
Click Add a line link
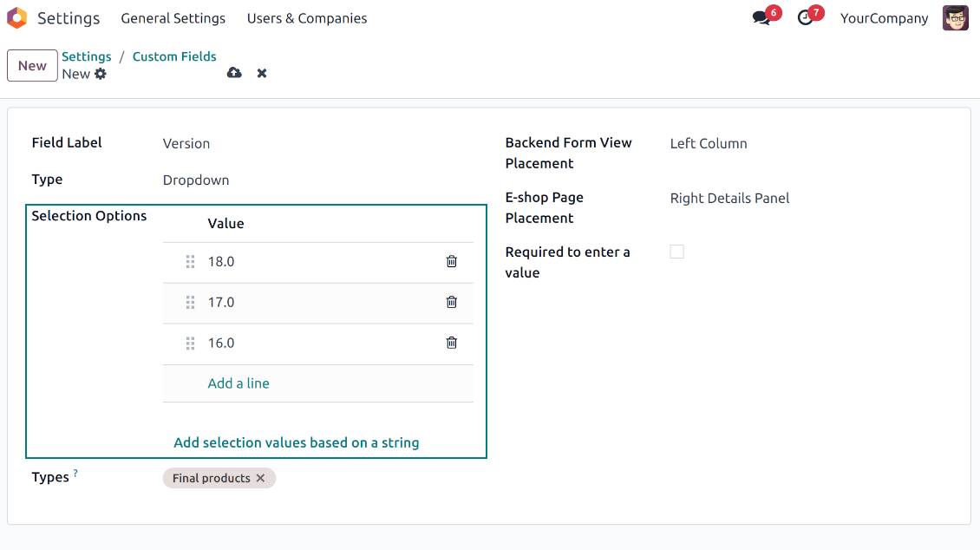pos(238,383)
